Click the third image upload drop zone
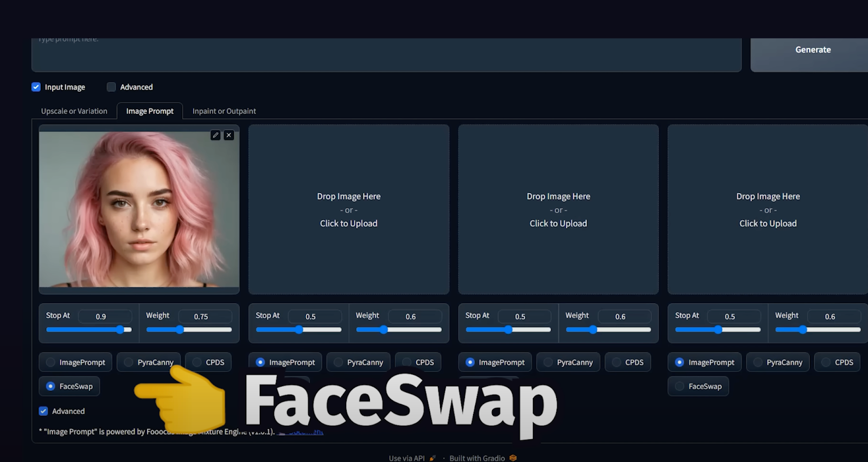868x462 pixels. pos(558,209)
